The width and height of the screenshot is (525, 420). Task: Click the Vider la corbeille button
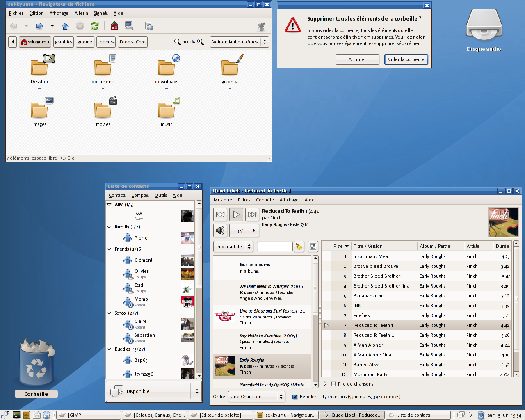tap(406, 59)
